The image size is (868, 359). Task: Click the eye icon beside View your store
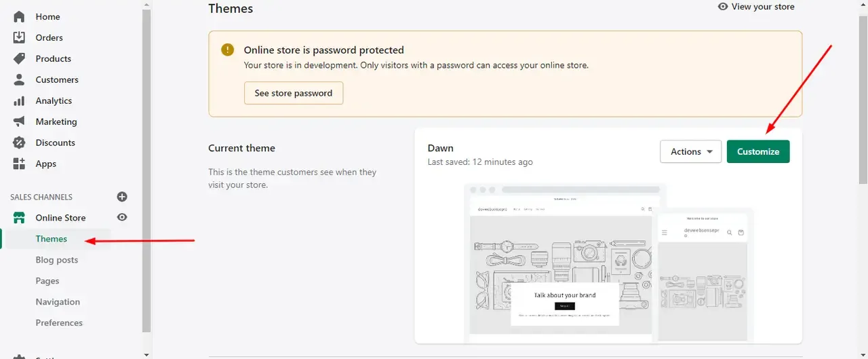point(723,6)
